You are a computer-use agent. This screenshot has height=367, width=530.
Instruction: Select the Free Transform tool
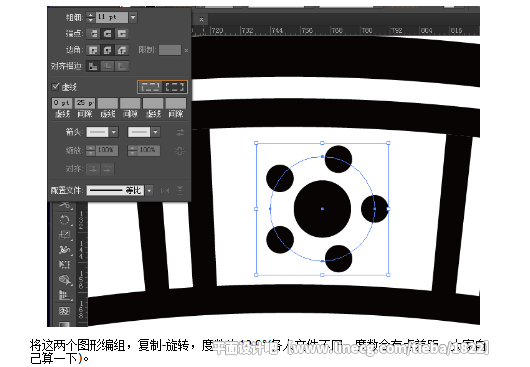[64, 264]
